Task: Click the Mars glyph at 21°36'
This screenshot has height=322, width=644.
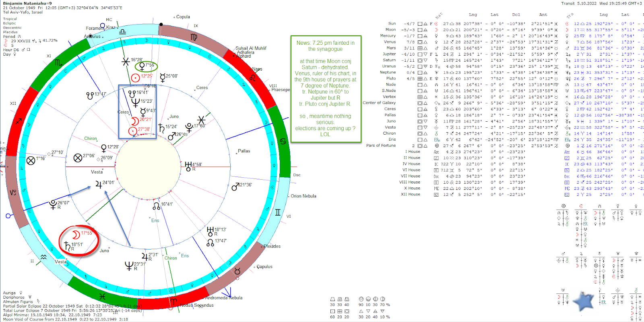Action: pos(235,187)
